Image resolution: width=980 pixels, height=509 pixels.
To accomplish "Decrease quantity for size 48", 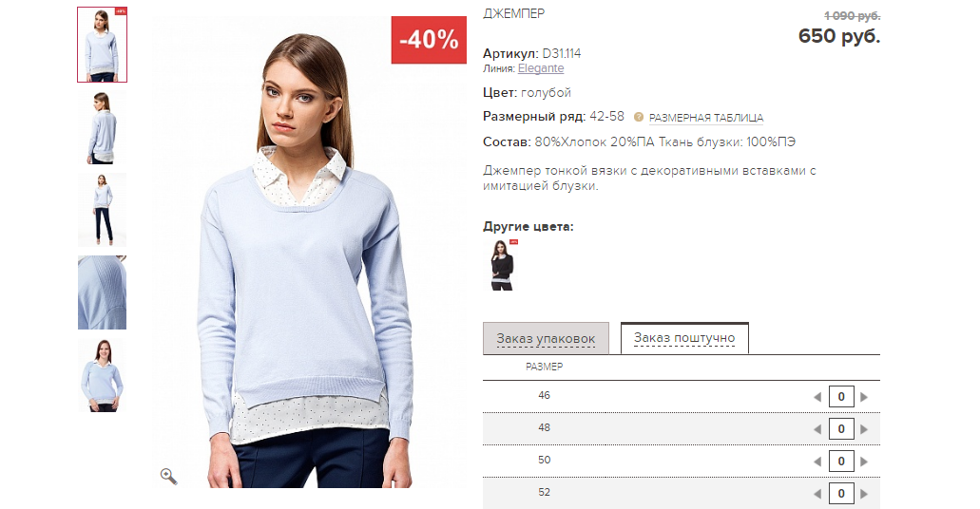I will tap(817, 429).
